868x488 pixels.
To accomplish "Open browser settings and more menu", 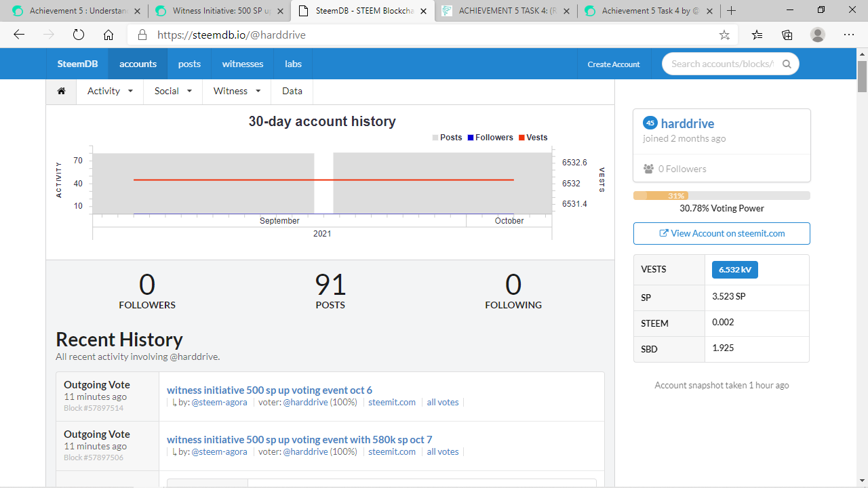I will pyautogui.click(x=849, y=35).
